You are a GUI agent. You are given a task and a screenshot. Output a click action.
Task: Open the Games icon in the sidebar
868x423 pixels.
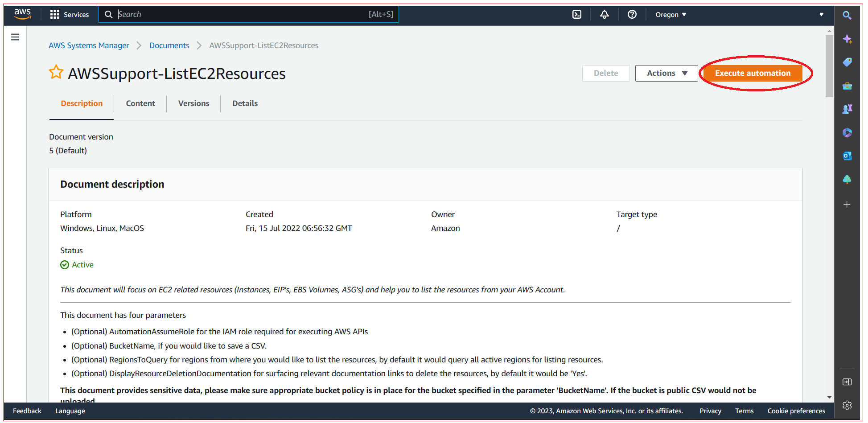click(x=847, y=109)
